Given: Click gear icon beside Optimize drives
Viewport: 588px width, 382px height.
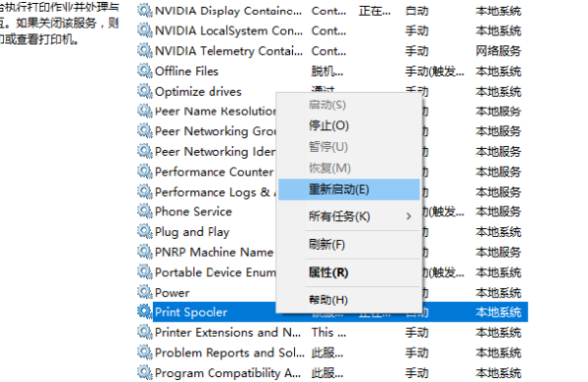Looking at the screenshot, I should pyautogui.click(x=145, y=91).
